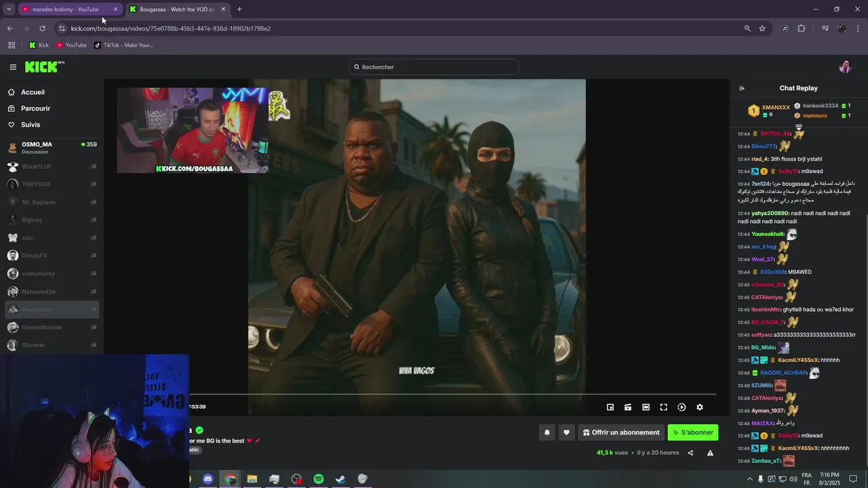Click Offrir un abonnement button
This screenshot has height=488, width=868.
click(620, 432)
